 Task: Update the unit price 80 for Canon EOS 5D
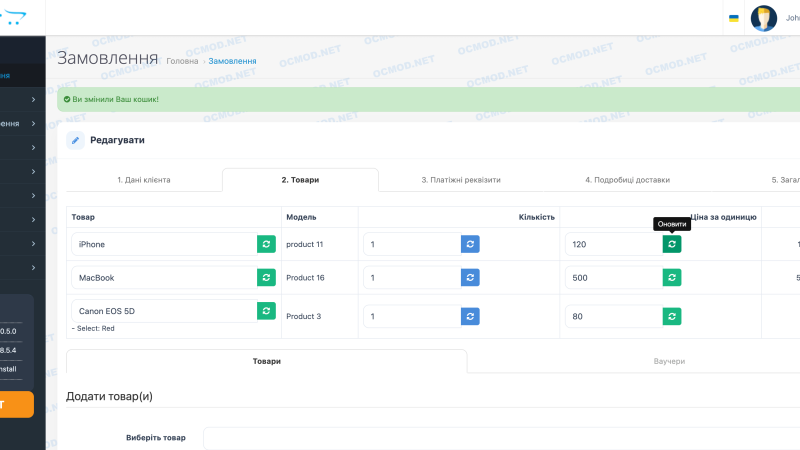tap(672, 316)
